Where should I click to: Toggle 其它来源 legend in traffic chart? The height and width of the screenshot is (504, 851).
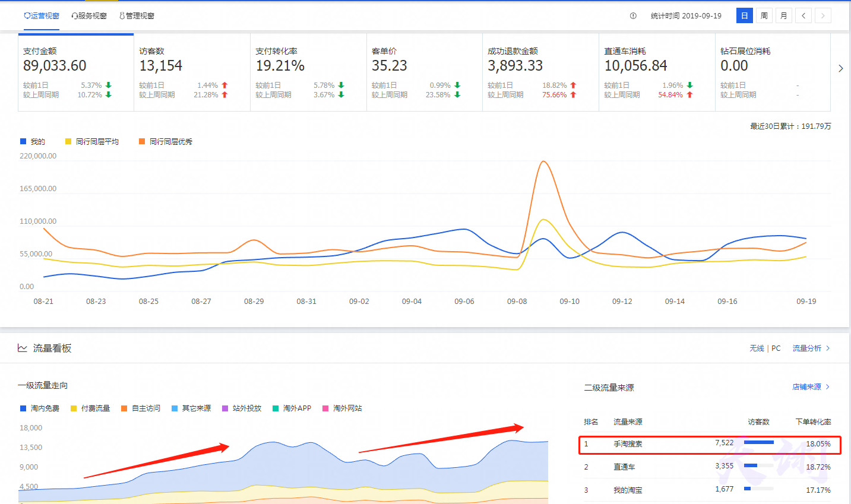(x=191, y=408)
